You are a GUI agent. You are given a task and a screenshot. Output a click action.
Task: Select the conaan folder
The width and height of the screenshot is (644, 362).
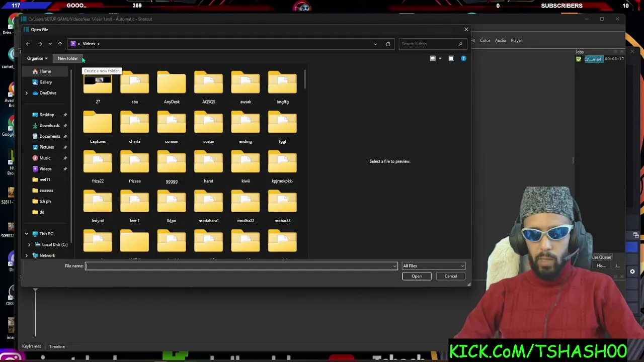tap(172, 128)
